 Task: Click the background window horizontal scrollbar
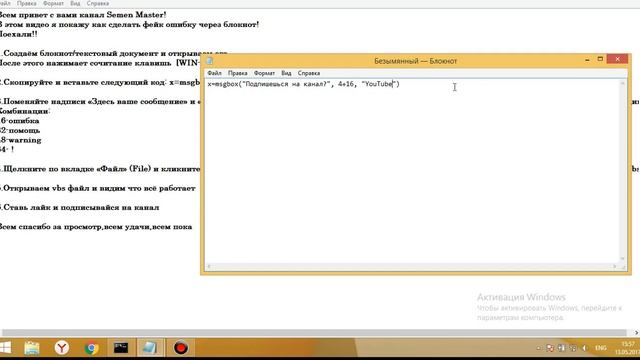click(x=314, y=333)
